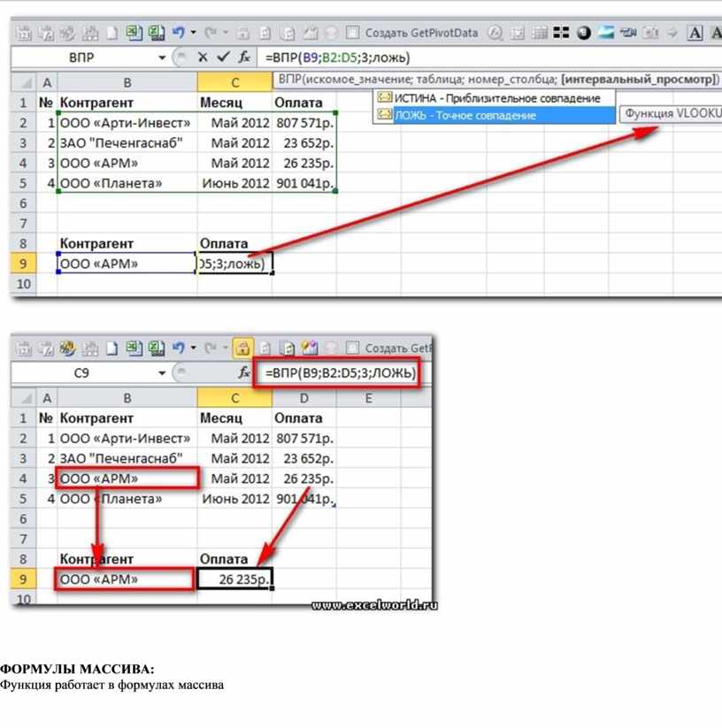Click the Undo arrow in top toolbar
This screenshot has height=728, width=722.
[x=179, y=33]
